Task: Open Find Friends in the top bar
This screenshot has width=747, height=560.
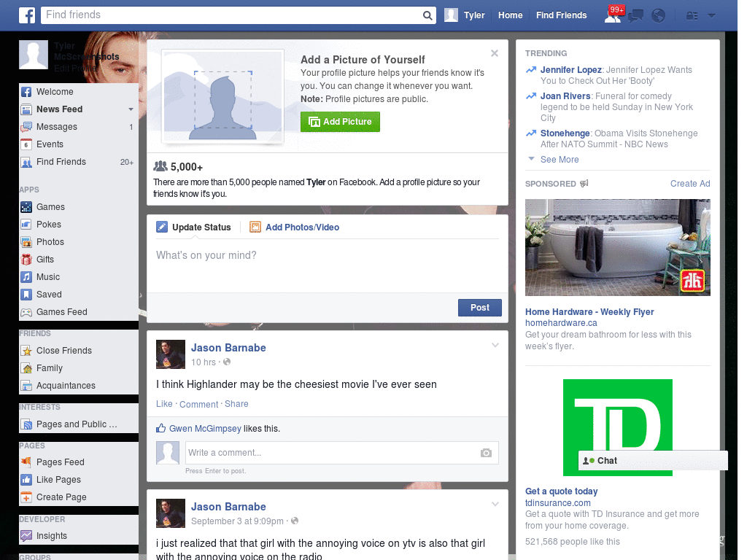Action: (561, 15)
